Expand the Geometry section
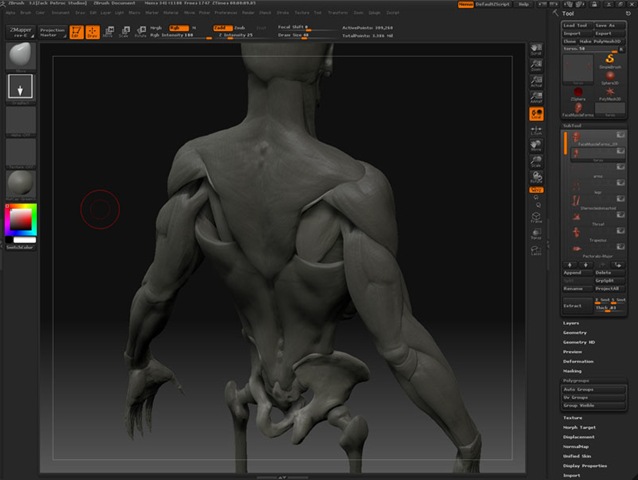638x480 pixels. [x=575, y=333]
